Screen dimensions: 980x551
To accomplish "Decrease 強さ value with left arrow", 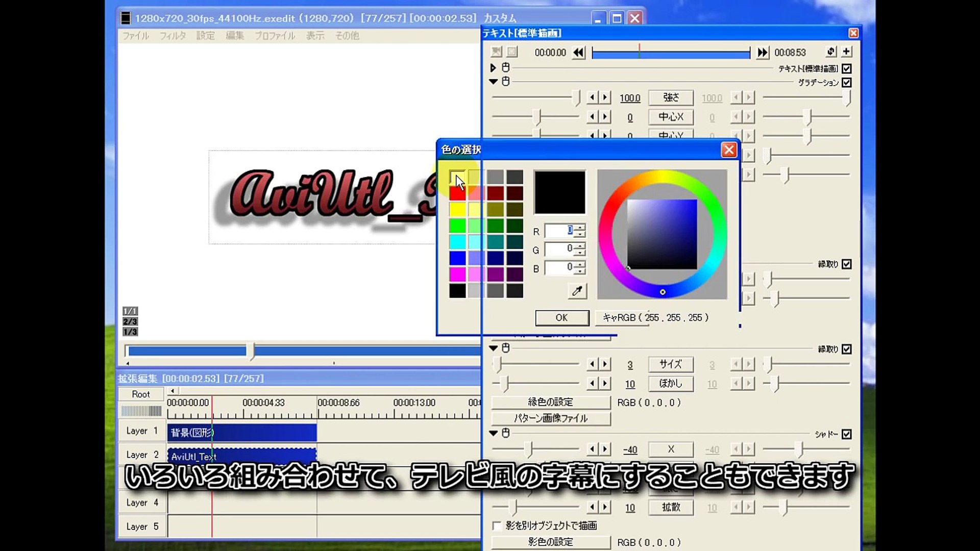I will tap(592, 97).
